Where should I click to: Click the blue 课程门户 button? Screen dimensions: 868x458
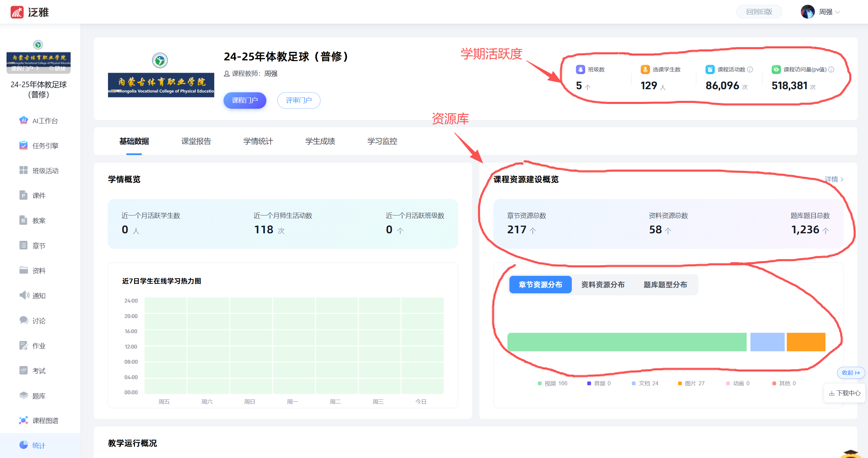point(244,100)
